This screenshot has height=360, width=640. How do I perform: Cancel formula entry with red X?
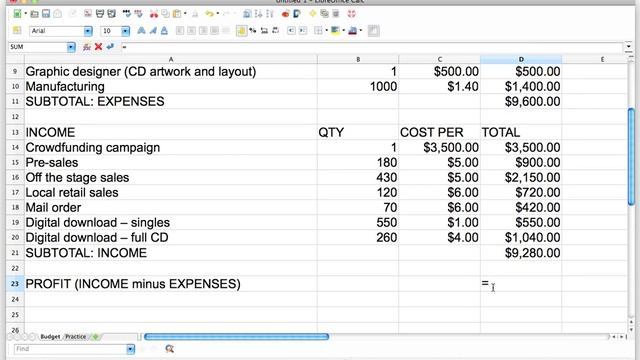click(x=98, y=47)
